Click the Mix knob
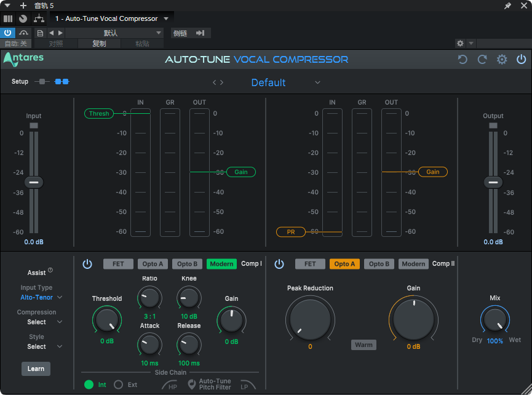Screen dimensions: 532x395 click(495, 319)
